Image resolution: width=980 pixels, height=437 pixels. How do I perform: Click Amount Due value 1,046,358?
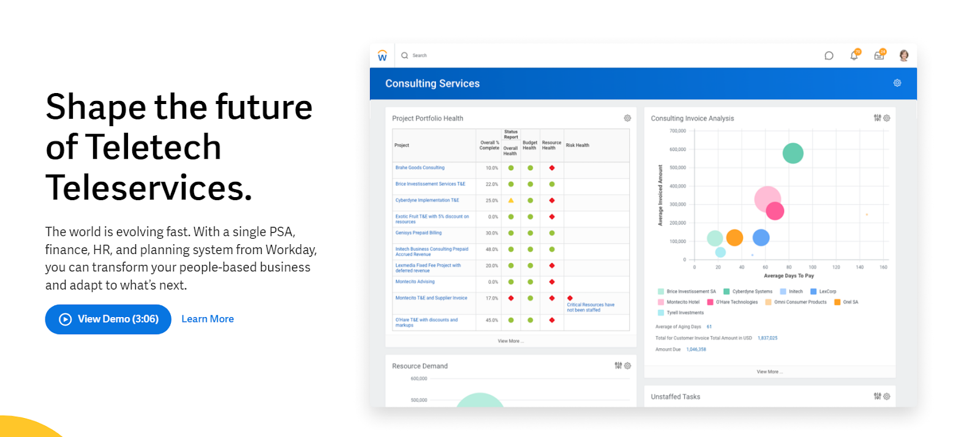click(x=696, y=349)
